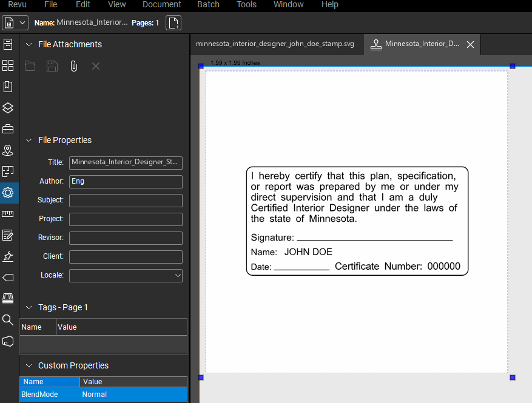Open the Layers panel icon
Viewport: 532px width, 403px height.
coord(8,108)
